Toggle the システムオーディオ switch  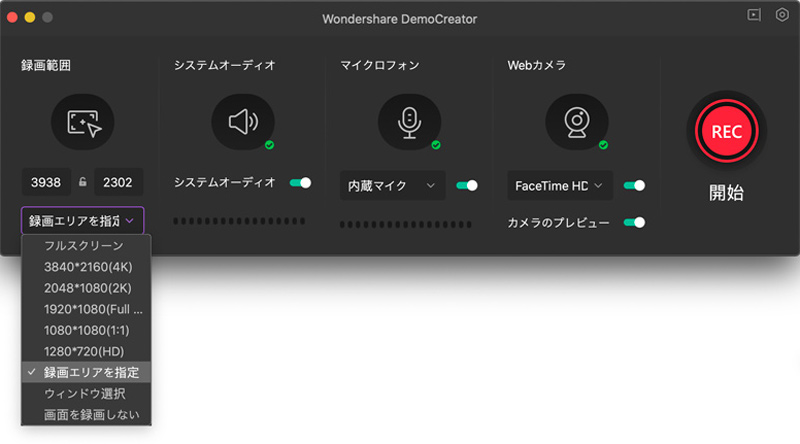[x=300, y=183]
